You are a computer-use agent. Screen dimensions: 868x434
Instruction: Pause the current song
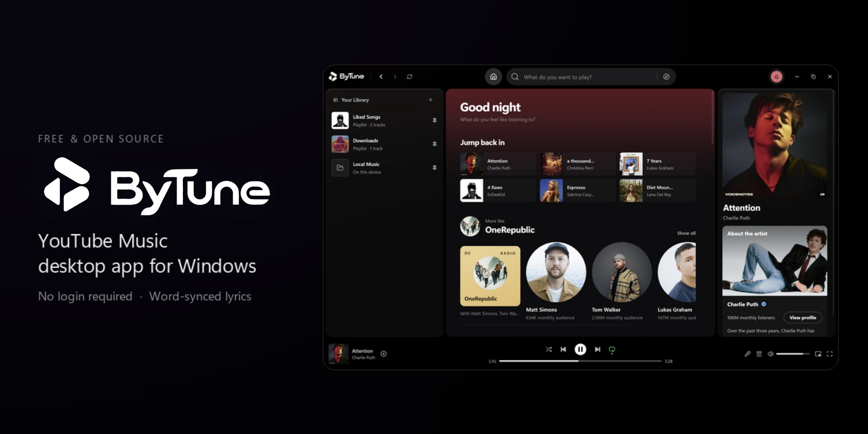pyautogui.click(x=580, y=349)
